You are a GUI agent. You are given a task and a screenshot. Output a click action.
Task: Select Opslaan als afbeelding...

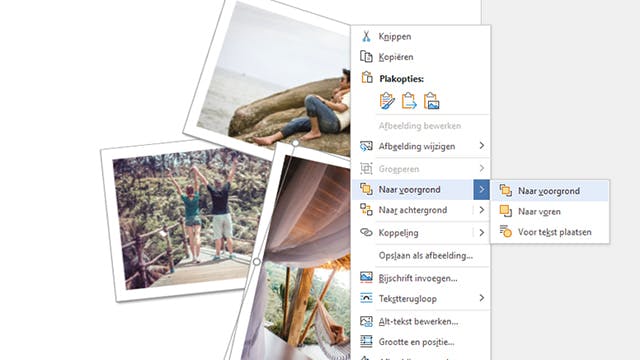(x=420, y=256)
